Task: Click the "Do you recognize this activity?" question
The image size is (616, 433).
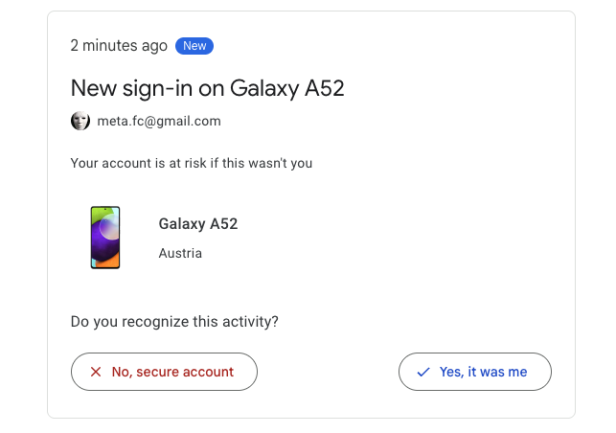Action: click(x=174, y=322)
